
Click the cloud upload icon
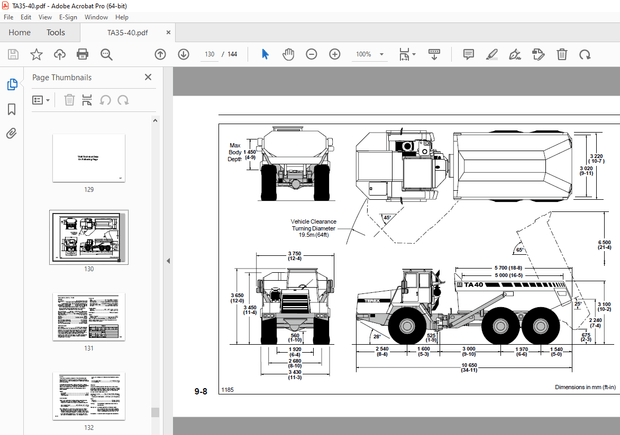[60, 54]
